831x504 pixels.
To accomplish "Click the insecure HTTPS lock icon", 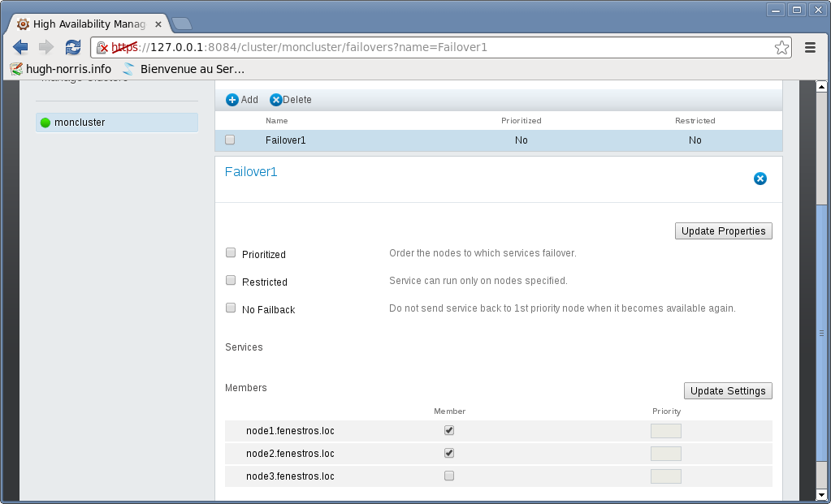I will pyautogui.click(x=103, y=48).
